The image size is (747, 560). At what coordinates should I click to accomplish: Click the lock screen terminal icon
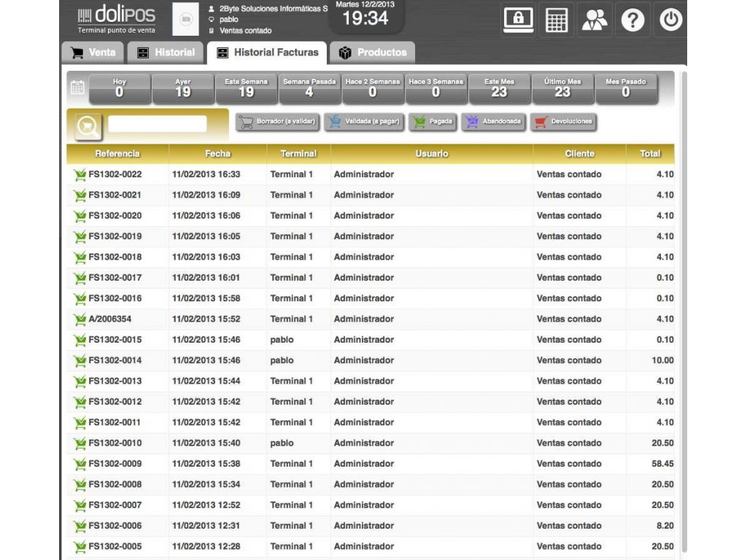coord(519,20)
